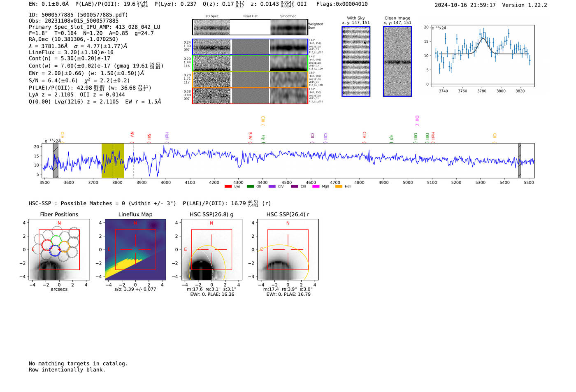The width and height of the screenshot is (576, 392).
Task: Open the green-bordered 2D Spec cutout
Action: pyautogui.click(x=211, y=63)
